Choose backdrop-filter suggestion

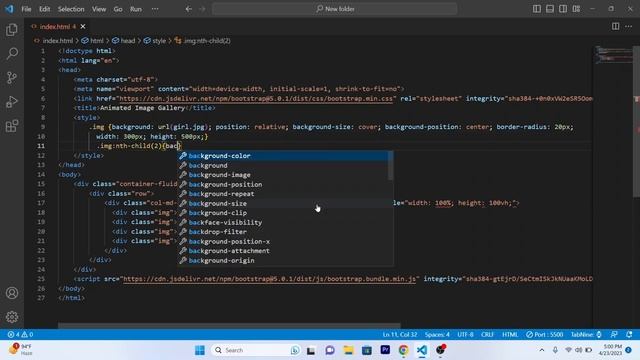[x=283, y=232]
